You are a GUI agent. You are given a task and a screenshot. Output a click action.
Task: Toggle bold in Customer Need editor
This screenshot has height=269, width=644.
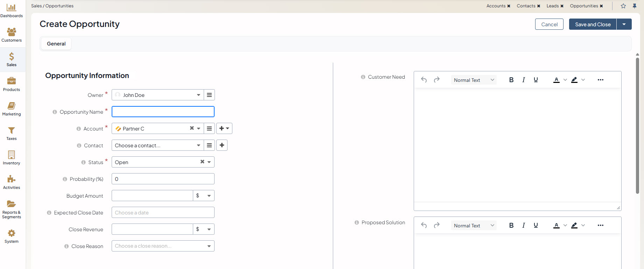point(511,80)
